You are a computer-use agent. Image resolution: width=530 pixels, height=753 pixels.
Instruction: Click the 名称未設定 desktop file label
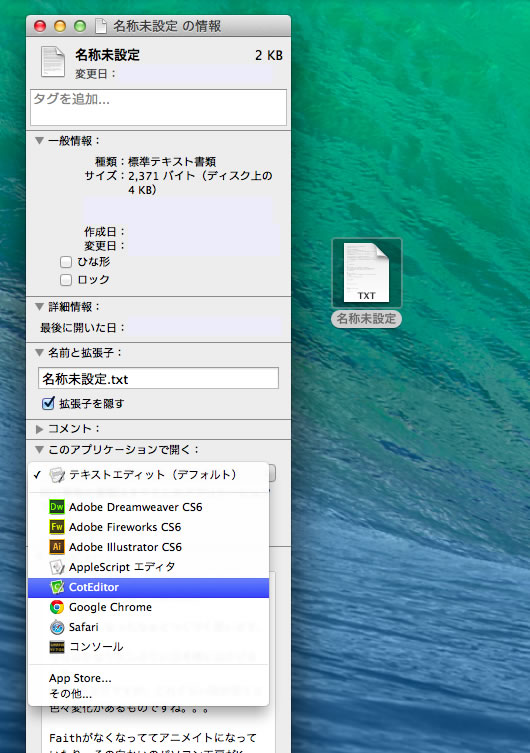(366, 318)
